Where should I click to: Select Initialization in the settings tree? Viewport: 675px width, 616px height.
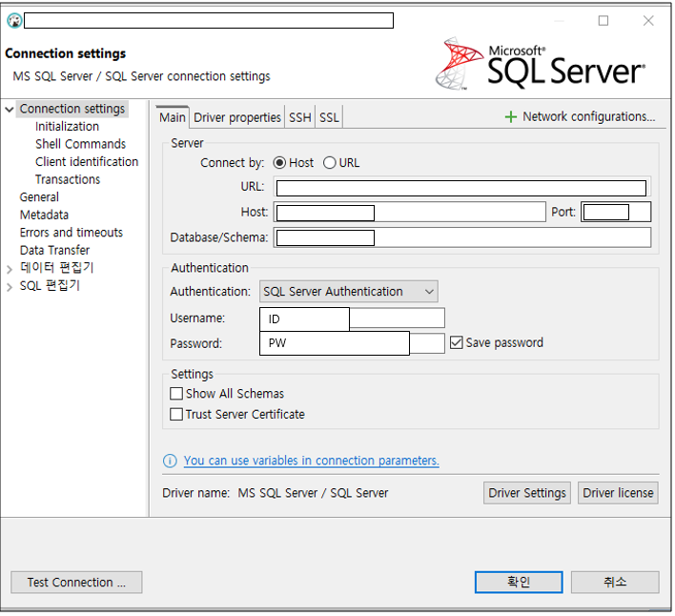click(67, 127)
